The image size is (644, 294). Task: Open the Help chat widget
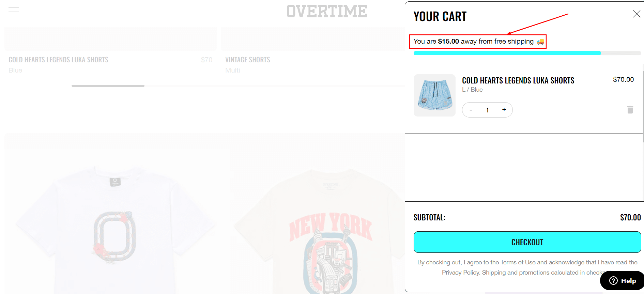[622, 281]
